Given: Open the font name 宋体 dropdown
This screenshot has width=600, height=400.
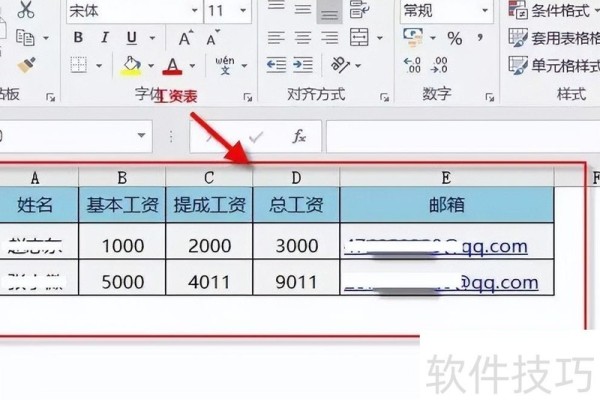Looking at the screenshot, I should 195,10.
